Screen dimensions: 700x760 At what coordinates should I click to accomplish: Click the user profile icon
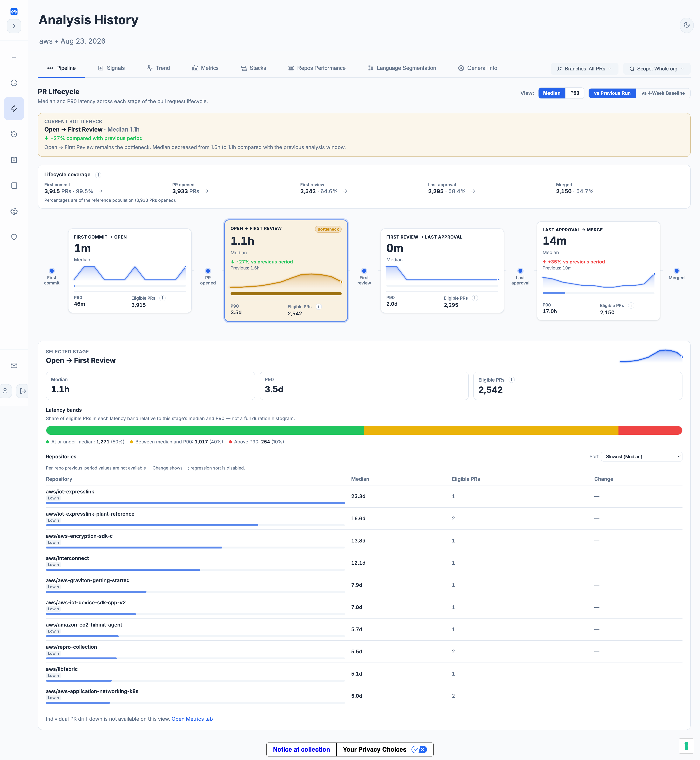5,391
